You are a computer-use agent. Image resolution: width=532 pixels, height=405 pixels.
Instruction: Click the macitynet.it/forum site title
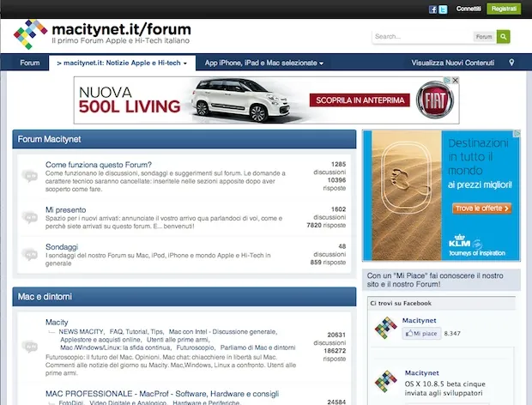tap(122, 29)
